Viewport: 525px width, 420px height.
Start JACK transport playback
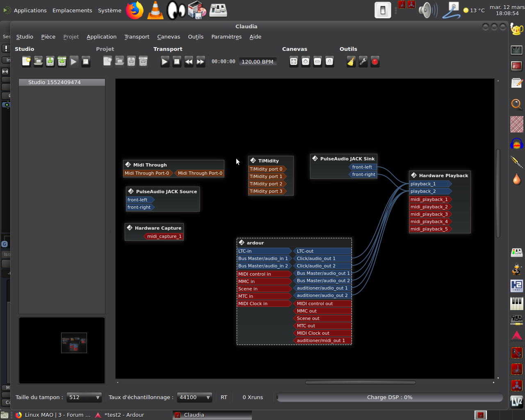[x=165, y=62]
